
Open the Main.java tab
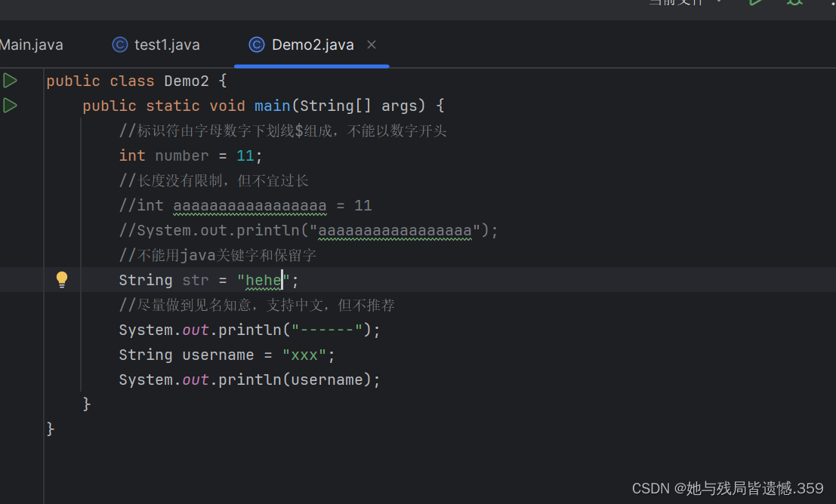(x=31, y=45)
